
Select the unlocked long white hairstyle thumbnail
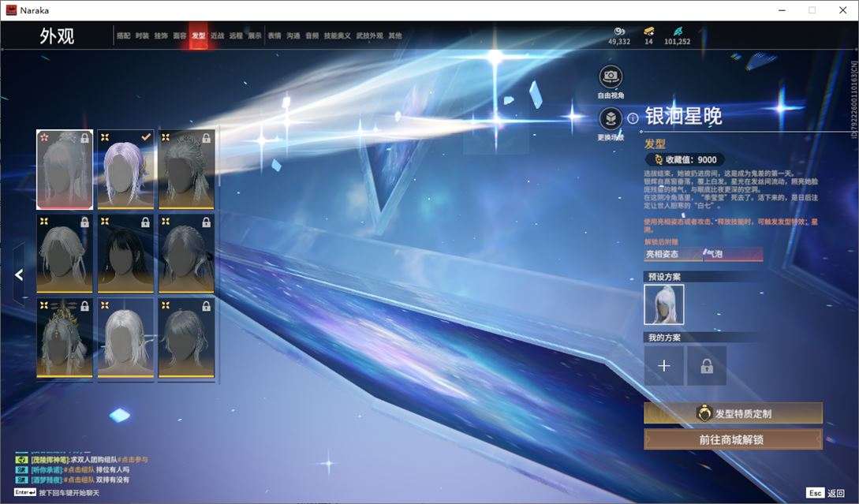point(125,338)
